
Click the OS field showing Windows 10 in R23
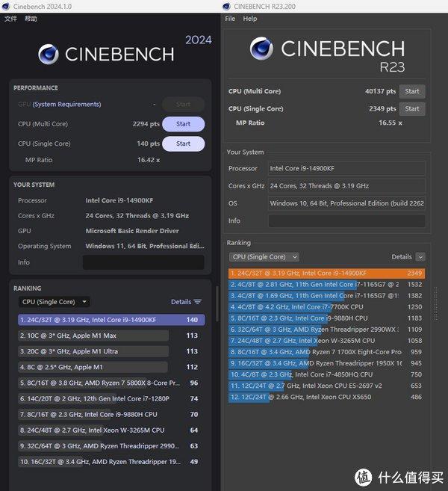point(346,203)
